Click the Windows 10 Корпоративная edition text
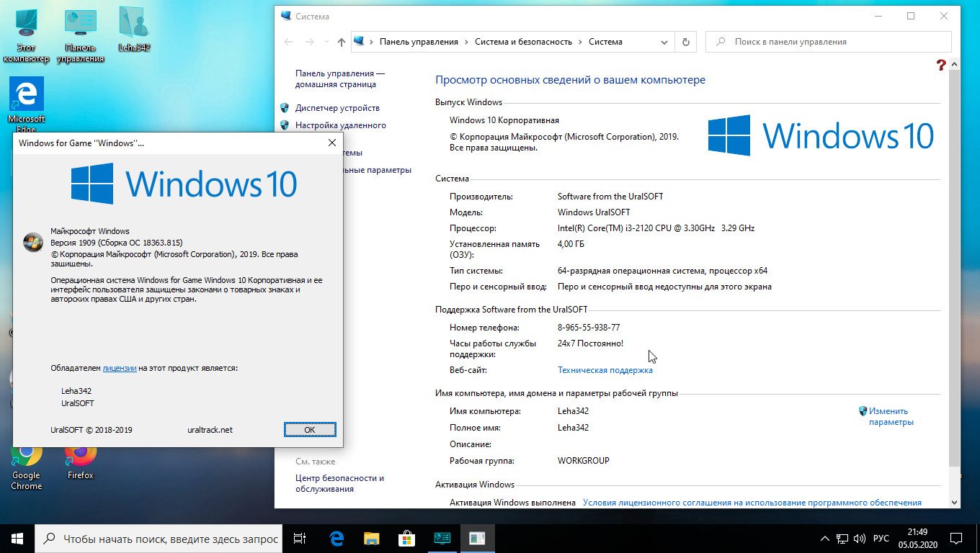Image resolution: width=980 pixels, height=553 pixels. (504, 120)
